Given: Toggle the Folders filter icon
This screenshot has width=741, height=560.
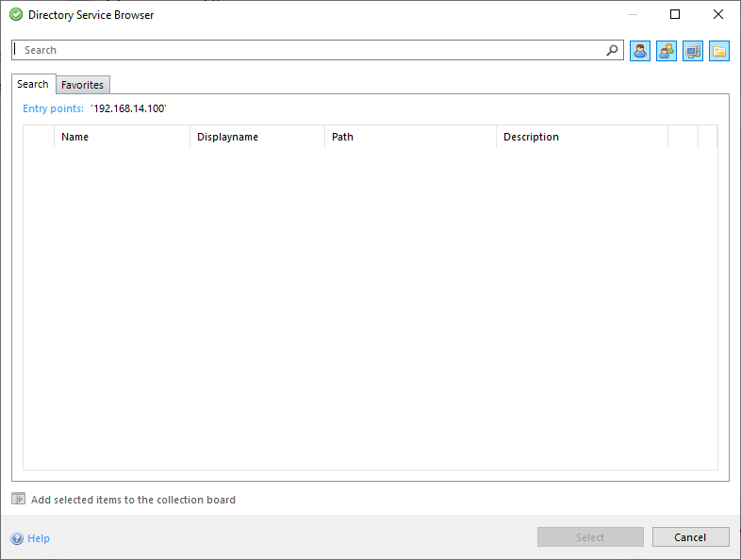Looking at the screenshot, I should pos(719,51).
